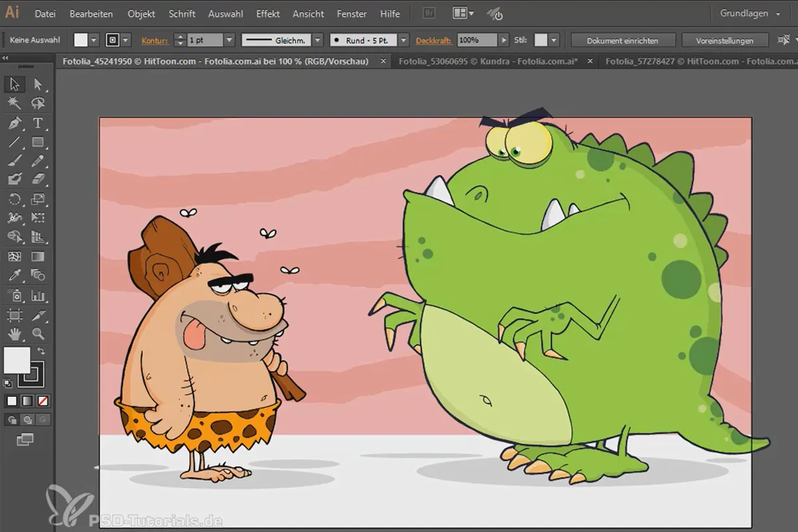Set paint mode to None (red slash)
798x532 pixels.
pyautogui.click(x=42, y=401)
